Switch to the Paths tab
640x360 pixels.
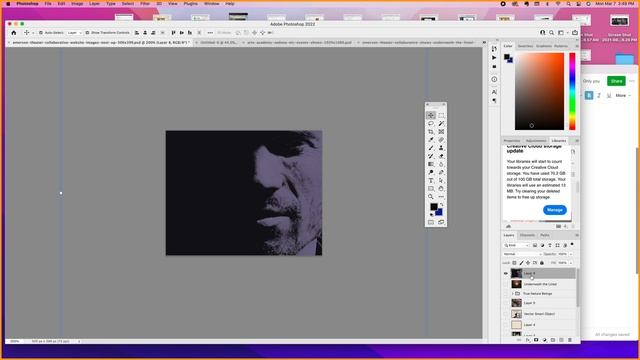545,236
